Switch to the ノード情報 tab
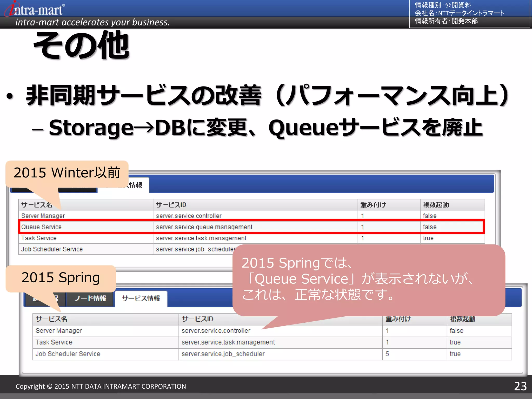The width and height of the screenshot is (532, 399). (x=90, y=298)
